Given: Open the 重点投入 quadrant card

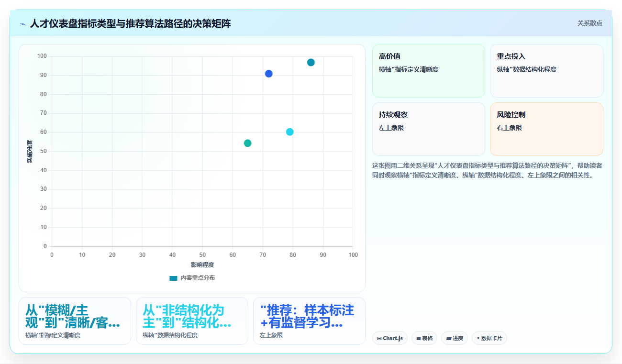Looking at the screenshot, I should click(546, 71).
